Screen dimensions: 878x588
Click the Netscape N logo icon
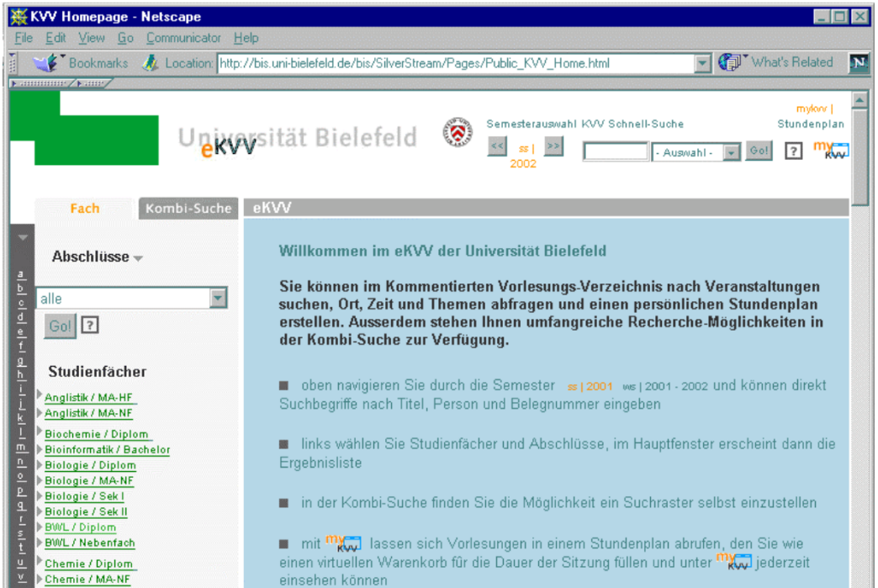click(x=859, y=64)
